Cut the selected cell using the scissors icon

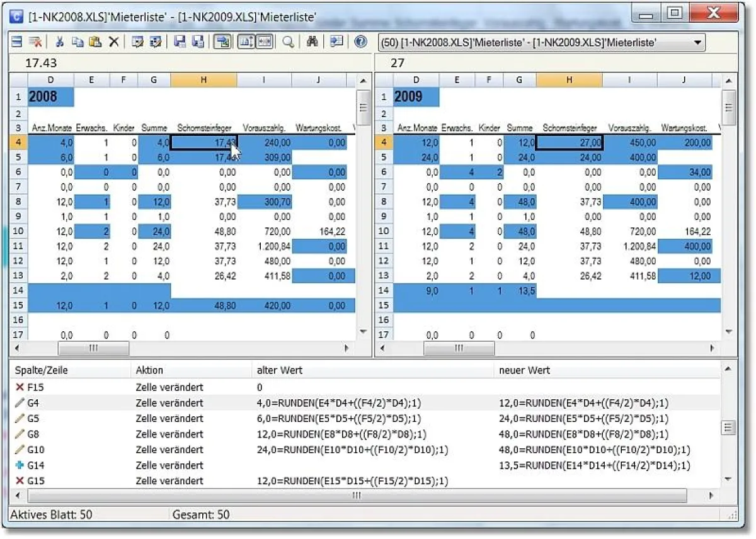click(60, 42)
